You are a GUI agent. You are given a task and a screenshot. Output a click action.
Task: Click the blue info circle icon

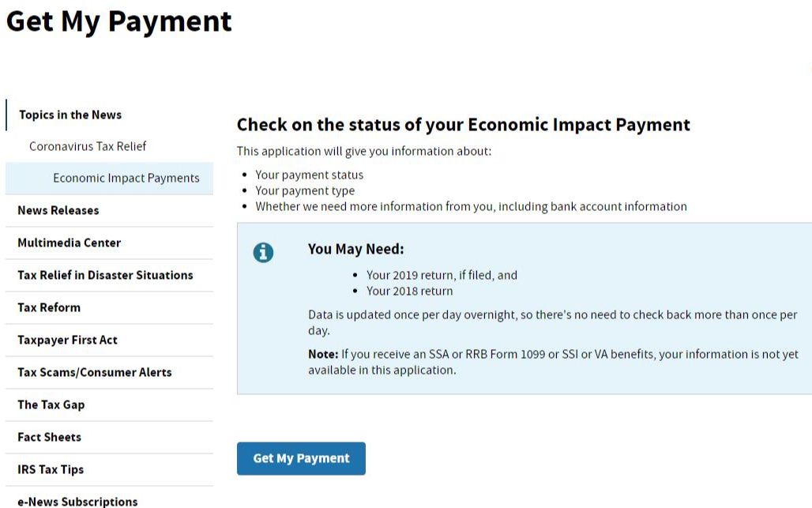point(263,253)
